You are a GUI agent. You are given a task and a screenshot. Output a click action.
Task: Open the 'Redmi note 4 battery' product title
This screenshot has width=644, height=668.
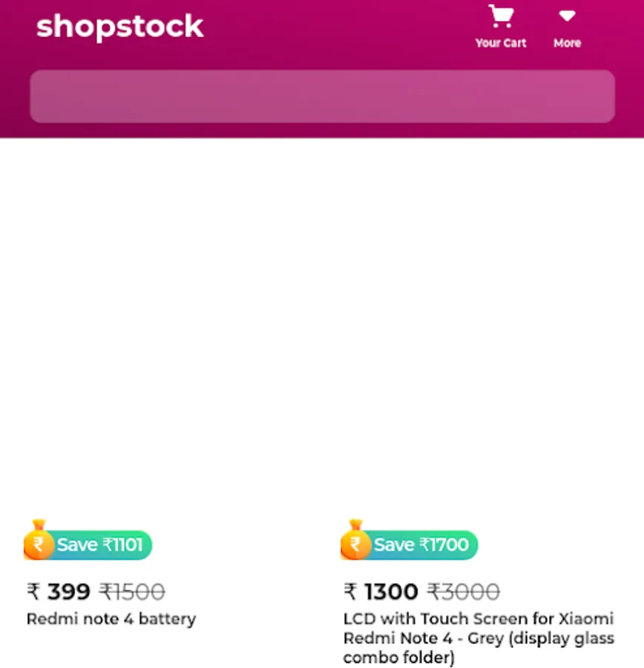(111, 618)
